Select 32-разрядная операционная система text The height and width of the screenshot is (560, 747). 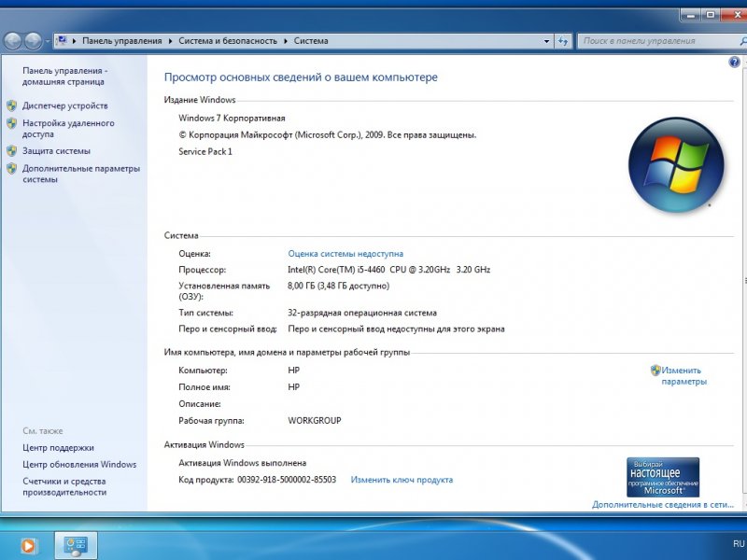[x=362, y=313]
